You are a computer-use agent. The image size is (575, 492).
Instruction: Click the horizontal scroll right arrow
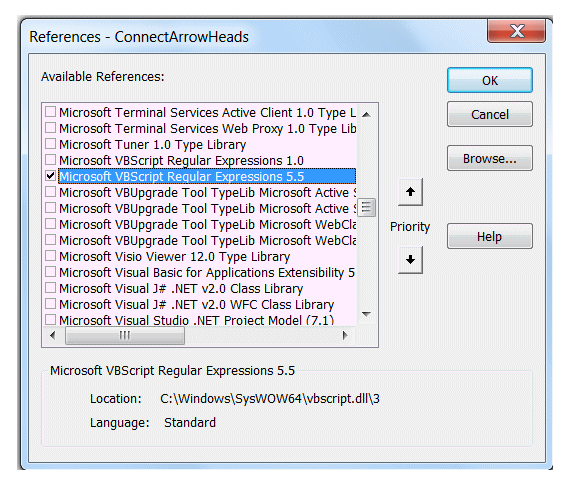click(344, 335)
